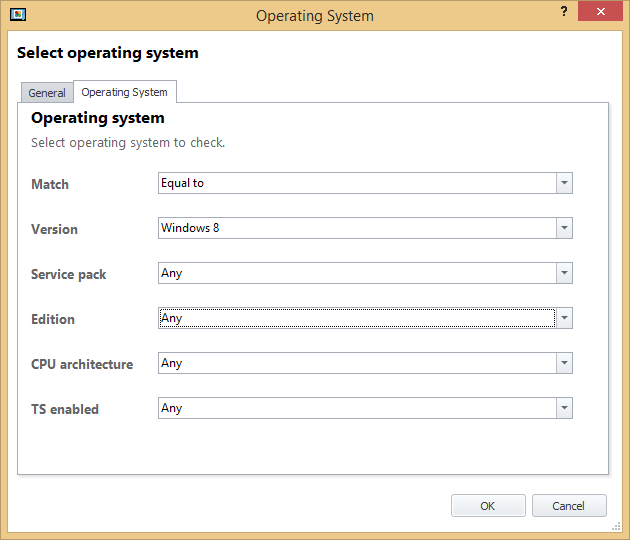Expand the TS enabled dropdown arrow
The width and height of the screenshot is (630, 540).
tap(564, 408)
